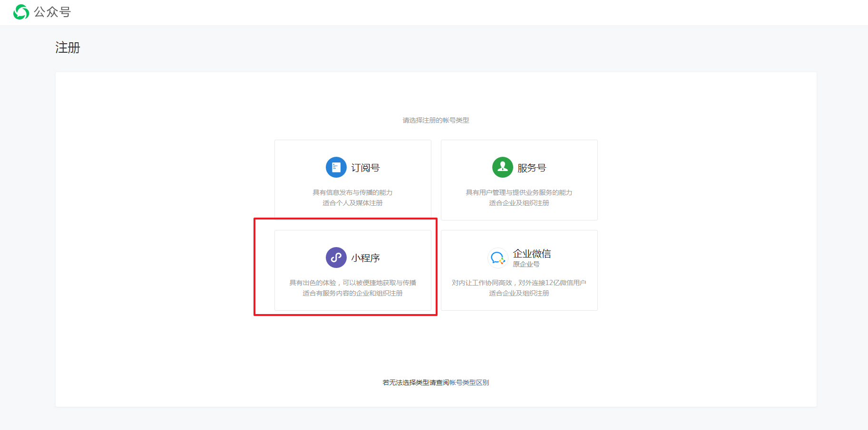Choose the 服务号 account type title

tap(532, 168)
